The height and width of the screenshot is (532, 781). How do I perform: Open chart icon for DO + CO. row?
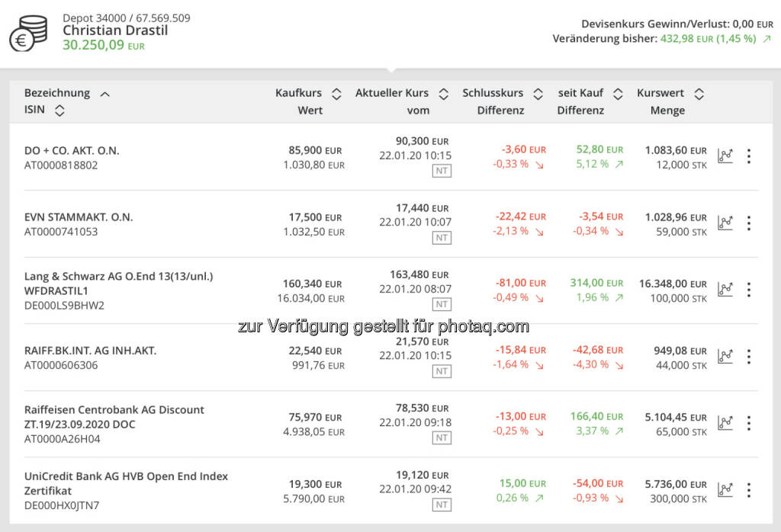[x=725, y=156]
